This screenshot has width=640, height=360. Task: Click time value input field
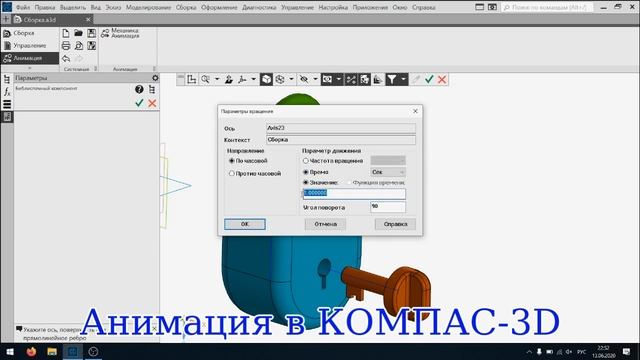point(354,193)
